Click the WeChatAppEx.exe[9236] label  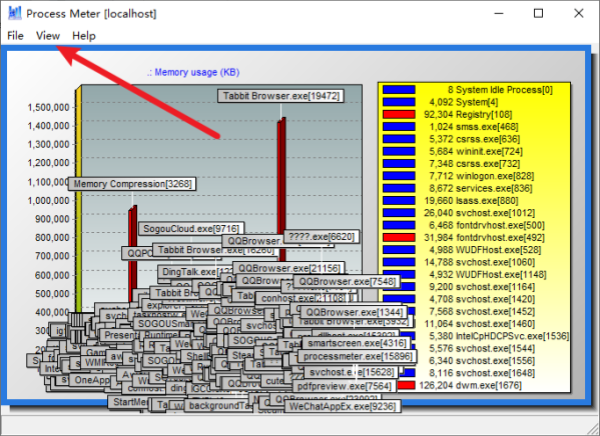(x=342, y=406)
